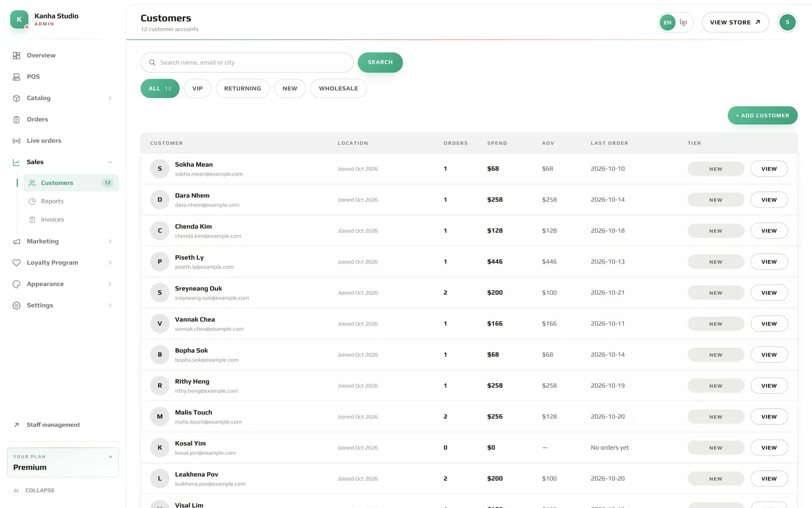Open Customers in the sidebar
812x508 pixels.
tap(71, 183)
